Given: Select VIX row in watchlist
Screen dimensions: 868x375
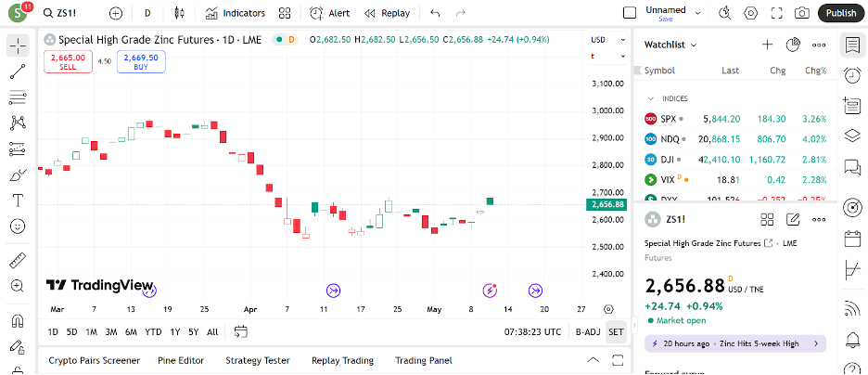Looking at the screenshot, I should [735, 180].
